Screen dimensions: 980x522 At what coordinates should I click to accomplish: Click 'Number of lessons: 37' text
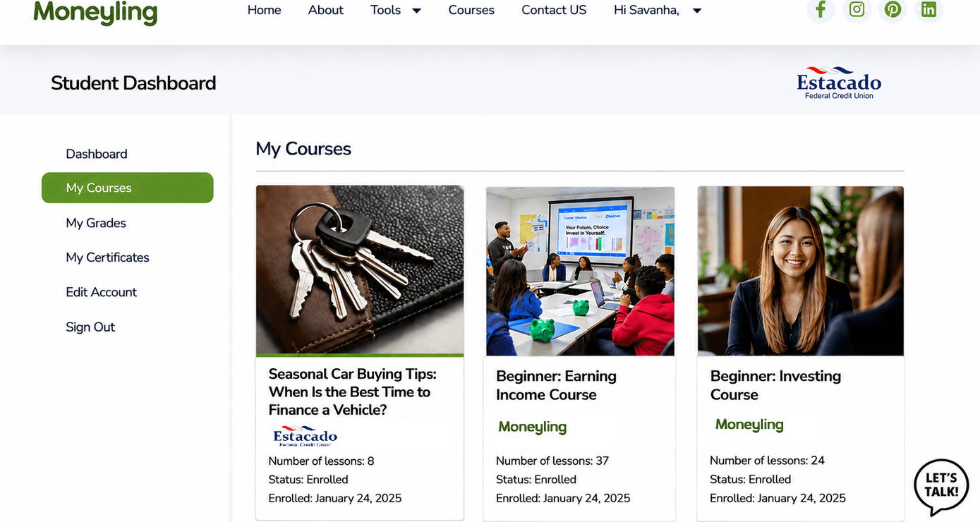(552, 461)
